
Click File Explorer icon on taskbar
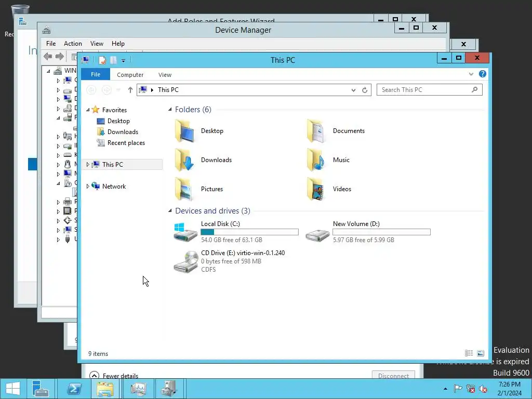click(105, 389)
